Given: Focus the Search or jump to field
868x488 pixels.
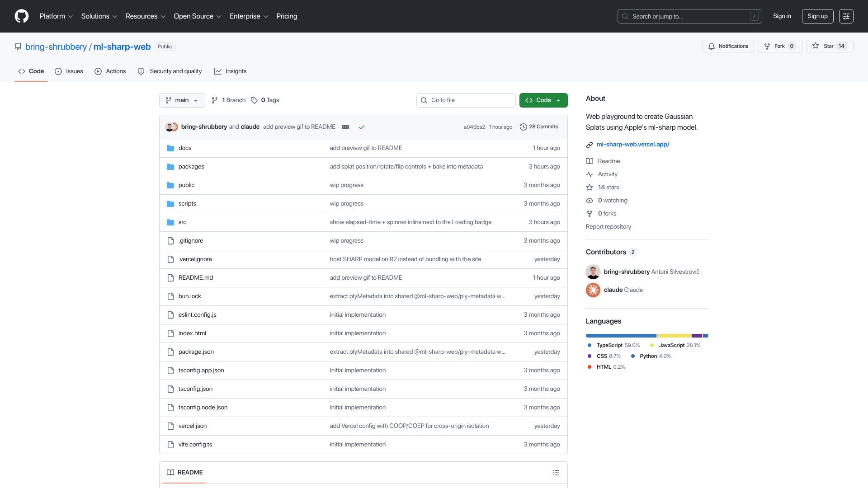Looking at the screenshot, I should (689, 16).
